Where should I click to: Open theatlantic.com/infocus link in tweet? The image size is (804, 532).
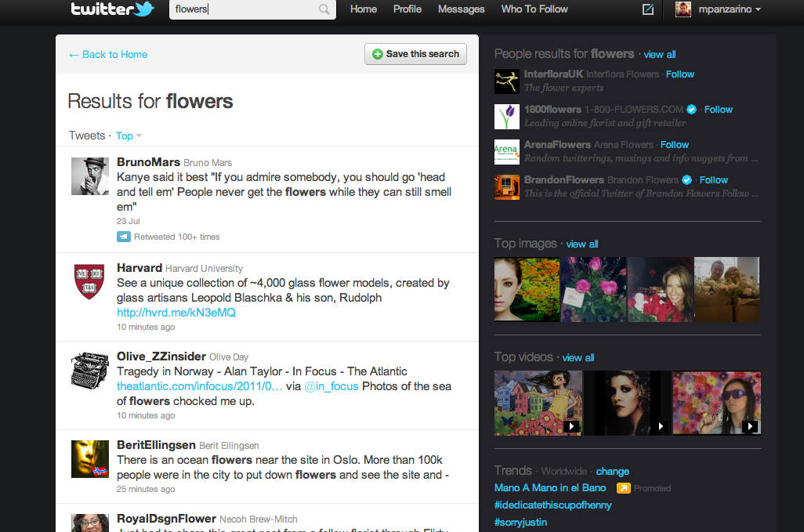coord(200,386)
